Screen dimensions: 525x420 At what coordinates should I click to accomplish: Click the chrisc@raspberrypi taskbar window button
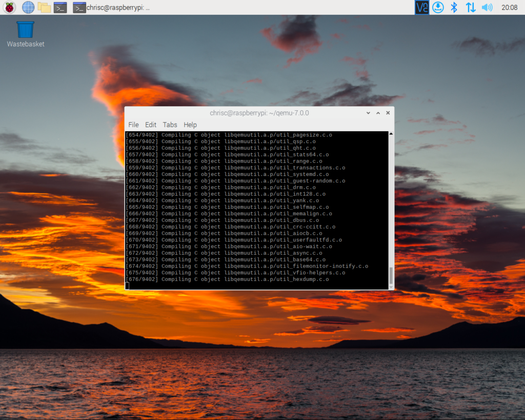(x=112, y=7)
